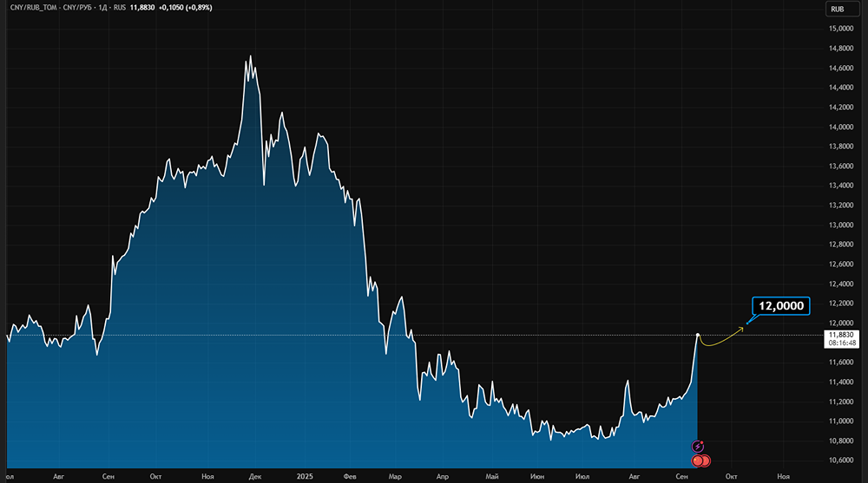Click the 10,8000 price axis label
This screenshot has width=868, height=483.
[x=841, y=441]
